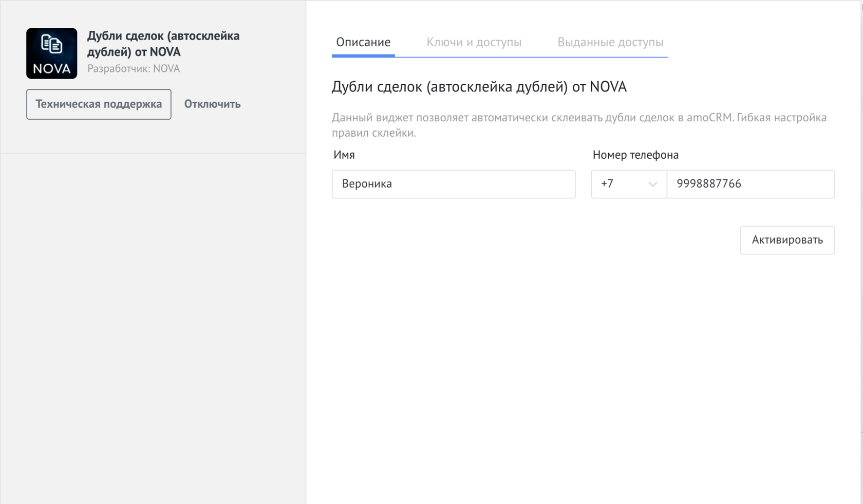Screen dimensions: 863x504
Task: Click the Отключить link to disable widget
Action: tap(212, 104)
